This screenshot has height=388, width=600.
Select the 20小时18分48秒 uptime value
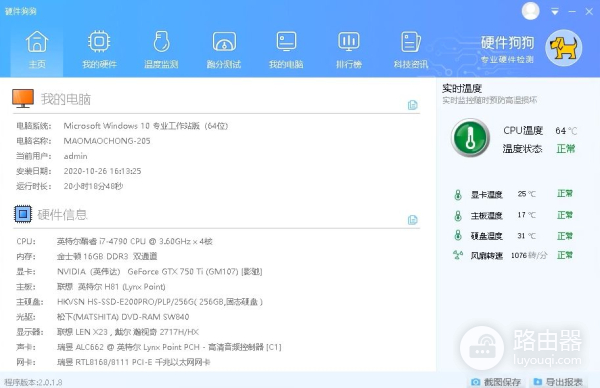(93, 186)
